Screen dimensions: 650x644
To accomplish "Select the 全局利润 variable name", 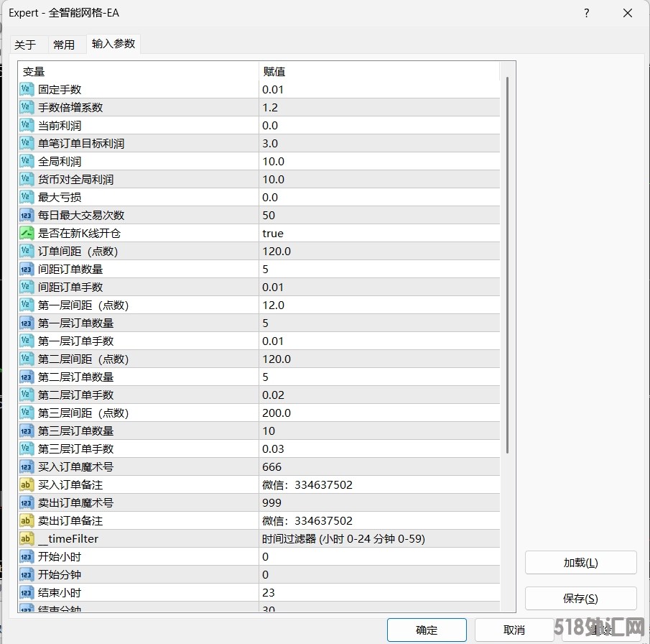I will [60, 162].
